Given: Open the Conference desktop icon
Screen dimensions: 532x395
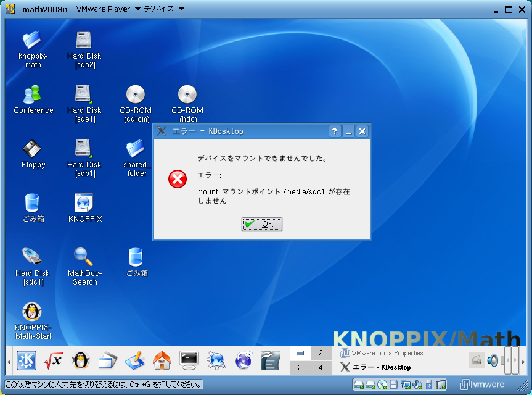Looking at the screenshot, I should [32, 94].
